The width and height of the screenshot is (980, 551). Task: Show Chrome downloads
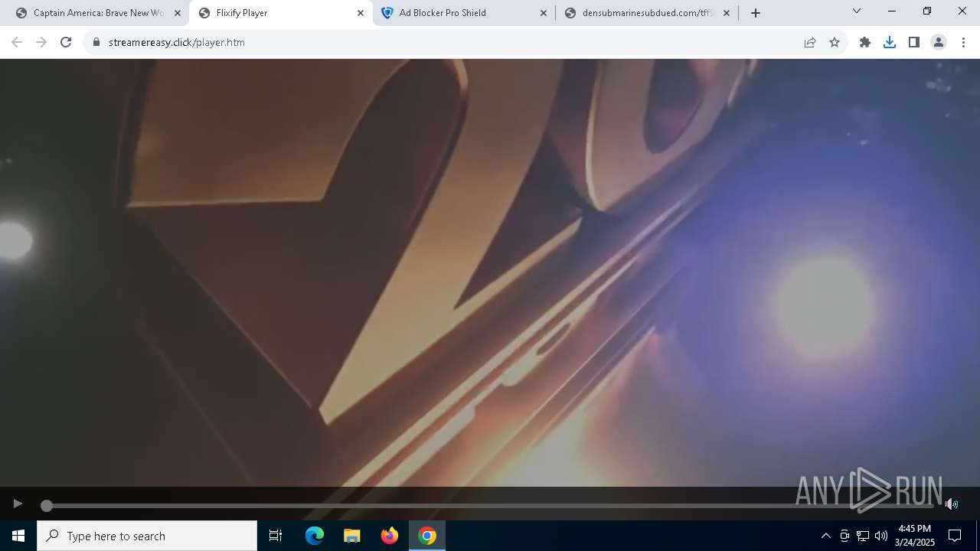pyautogui.click(x=890, y=42)
